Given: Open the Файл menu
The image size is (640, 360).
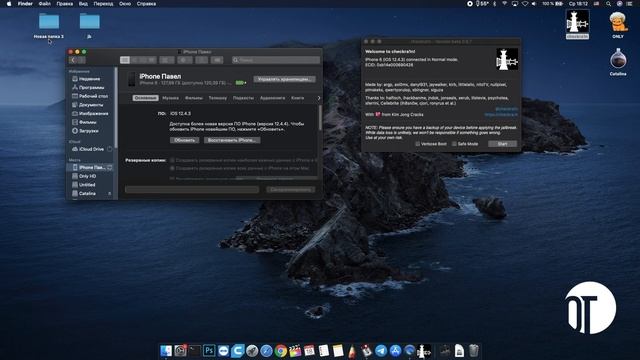Looking at the screenshot, I should (44, 4).
